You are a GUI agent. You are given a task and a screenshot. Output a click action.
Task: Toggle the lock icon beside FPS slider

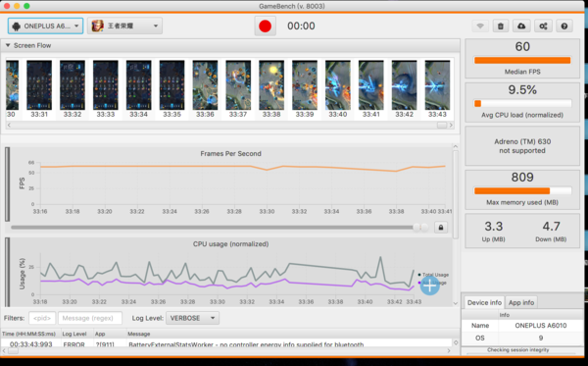(441, 228)
